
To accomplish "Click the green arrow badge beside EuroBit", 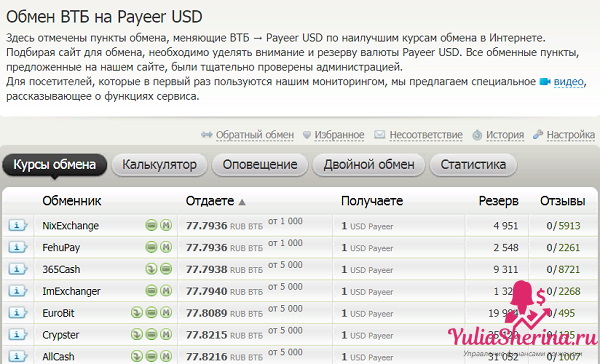I will coord(137,313).
